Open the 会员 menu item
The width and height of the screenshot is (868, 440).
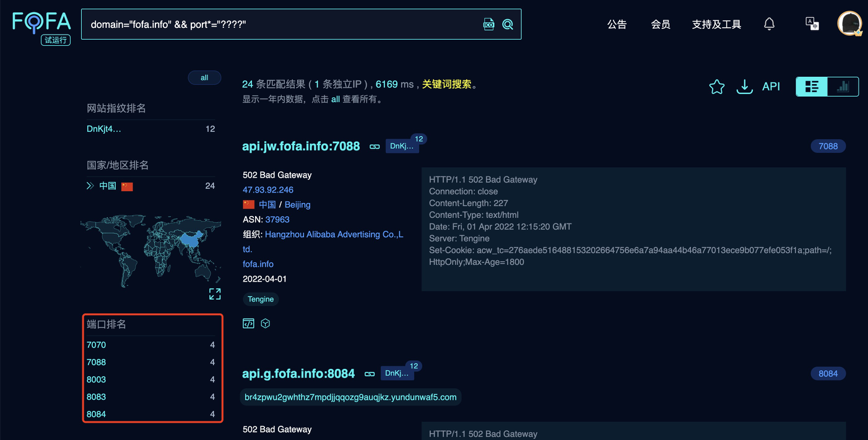(661, 24)
